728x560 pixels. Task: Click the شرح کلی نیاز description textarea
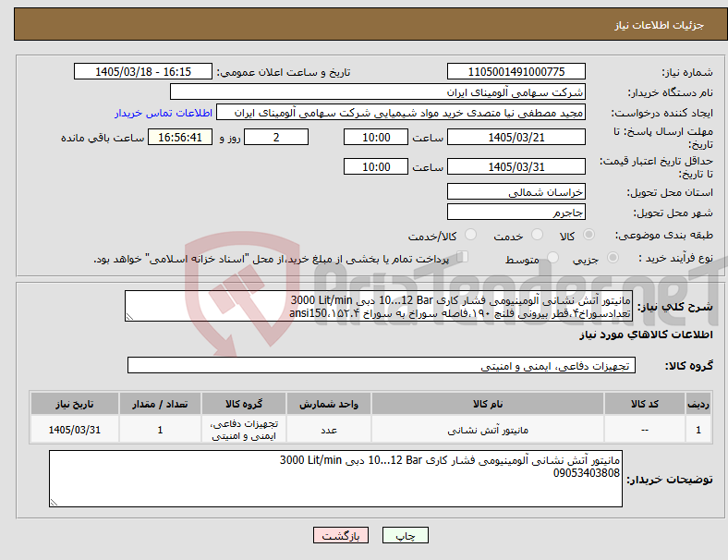click(x=379, y=306)
